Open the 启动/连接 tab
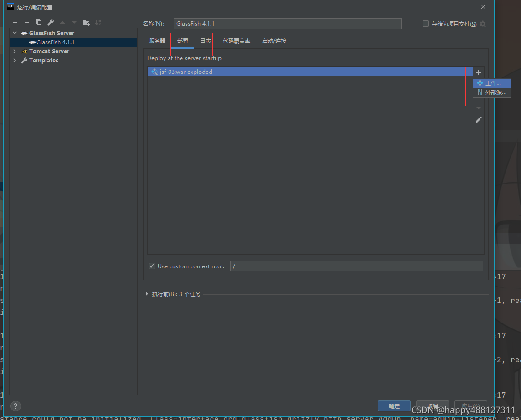Screen dimensions: 521x420 point(274,41)
